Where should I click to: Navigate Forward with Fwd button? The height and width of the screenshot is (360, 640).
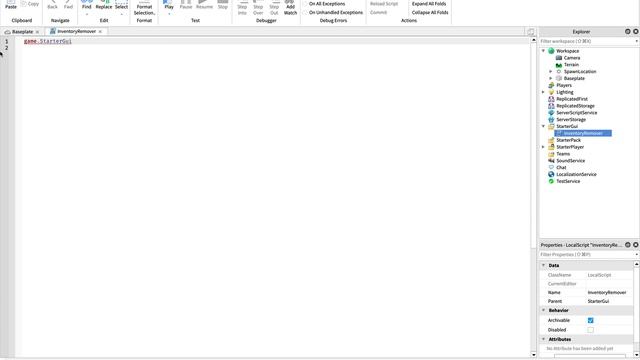tap(68, 5)
